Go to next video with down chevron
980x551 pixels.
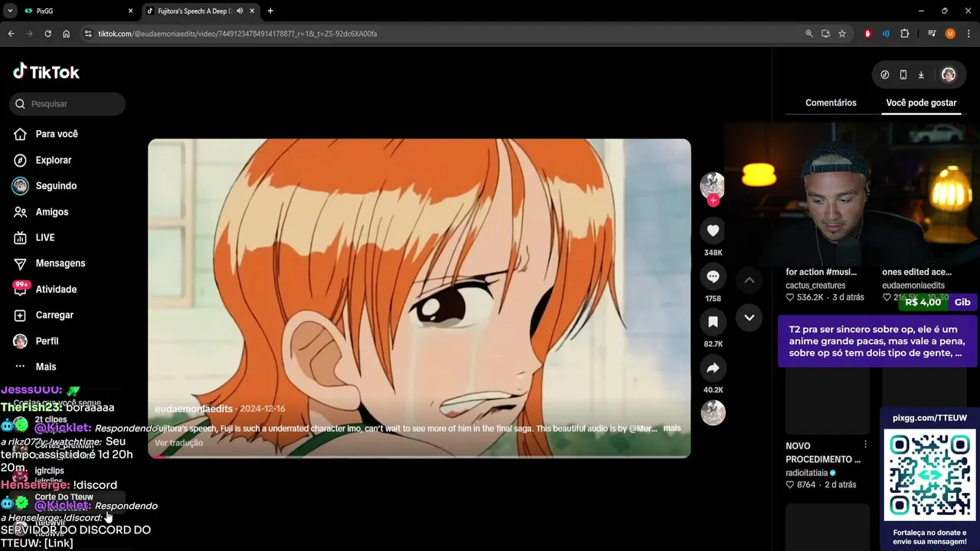750,318
